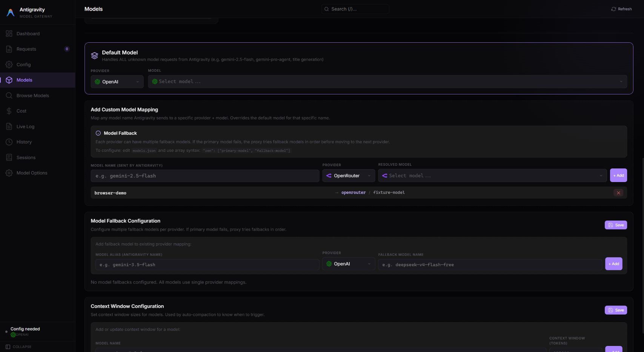The image size is (644, 352).
Task: Open the OpenRouter provider dropdown
Action: point(349,176)
